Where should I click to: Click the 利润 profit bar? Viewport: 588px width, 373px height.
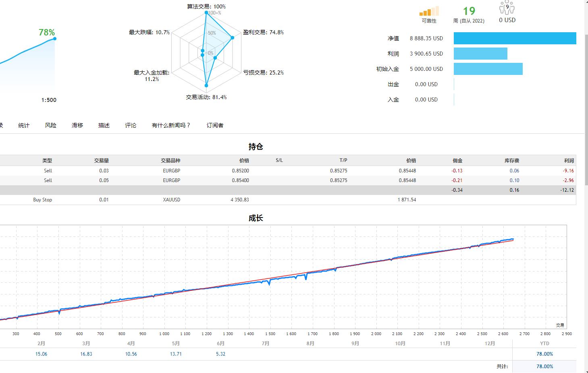tap(480, 54)
